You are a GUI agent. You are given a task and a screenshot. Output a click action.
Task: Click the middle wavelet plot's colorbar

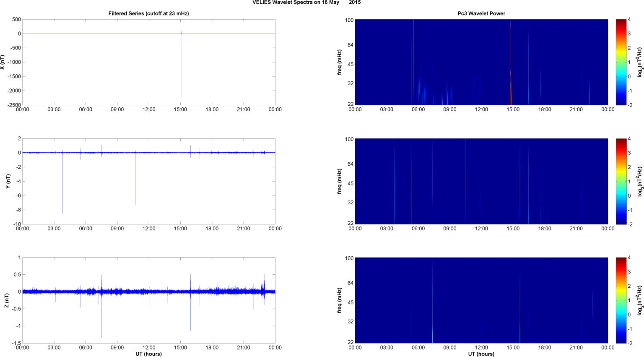[x=621, y=181]
